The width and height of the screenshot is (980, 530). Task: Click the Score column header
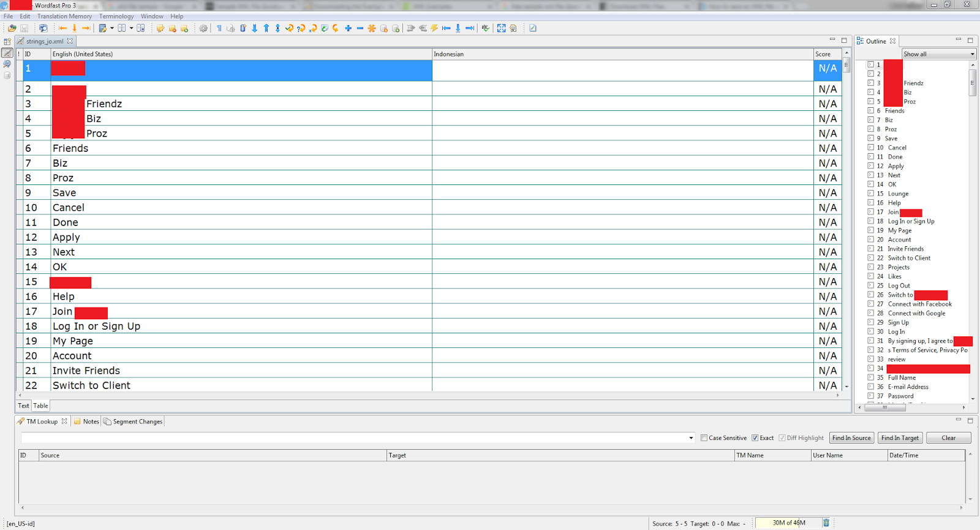pyautogui.click(x=827, y=54)
